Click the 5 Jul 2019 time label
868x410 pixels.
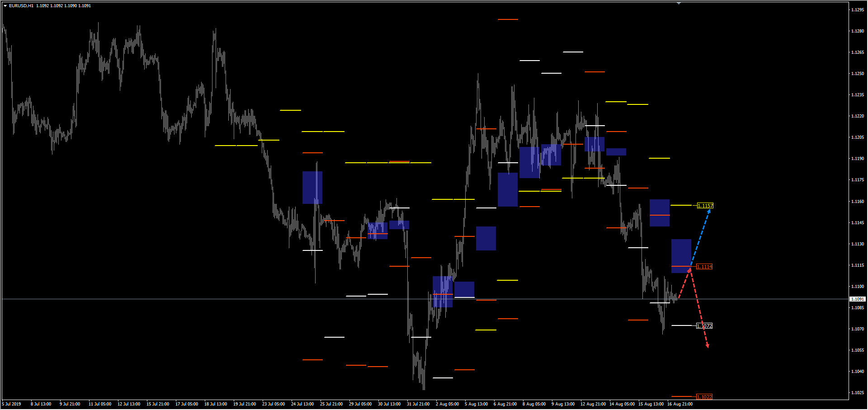point(12,404)
